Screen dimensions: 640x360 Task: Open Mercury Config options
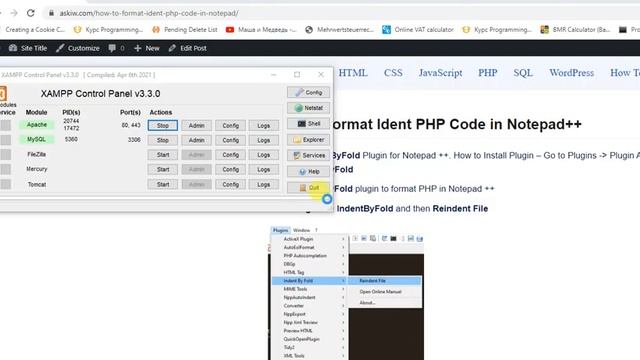[x=230, y=169]
